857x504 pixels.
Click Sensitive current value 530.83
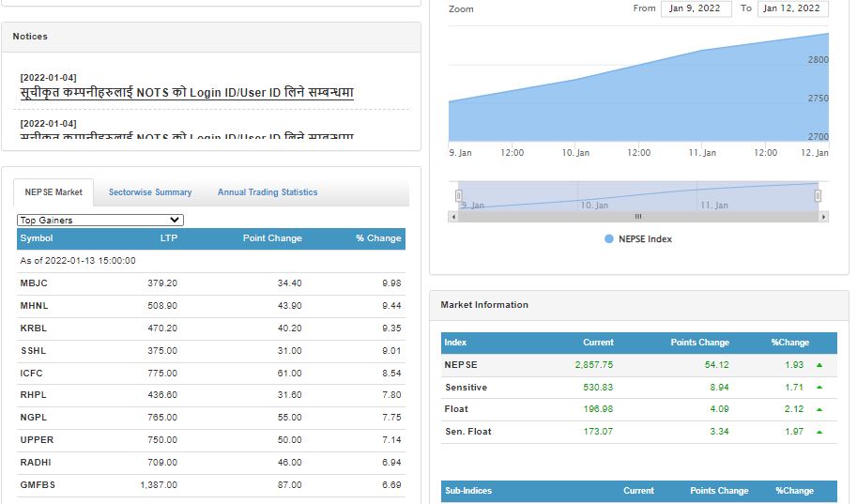coord(598,388)
